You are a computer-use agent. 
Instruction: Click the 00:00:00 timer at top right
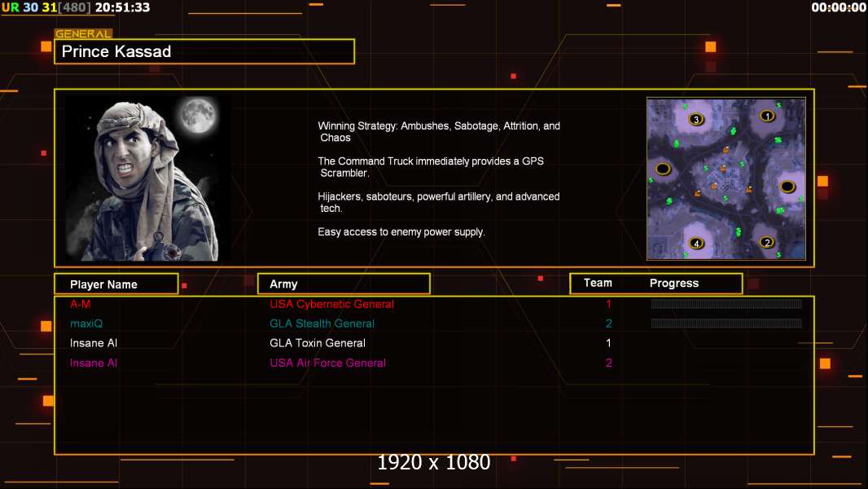coord(838,8)
